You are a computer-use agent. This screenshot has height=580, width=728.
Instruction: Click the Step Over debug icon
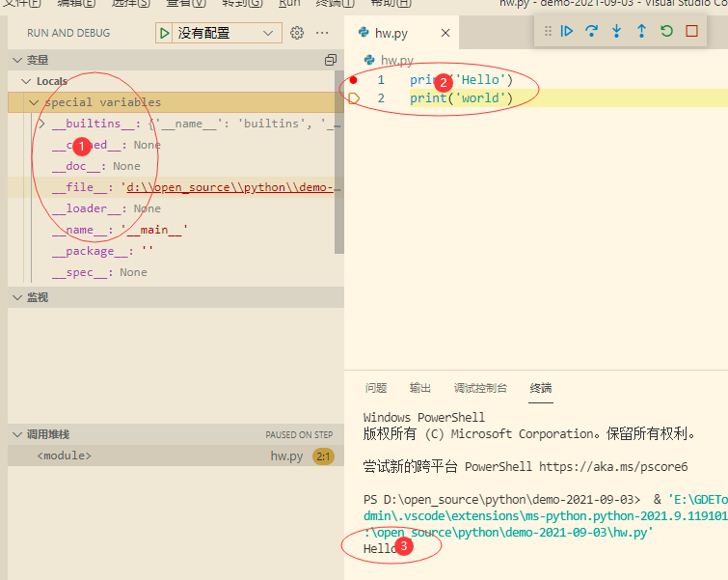click(592, 31)
